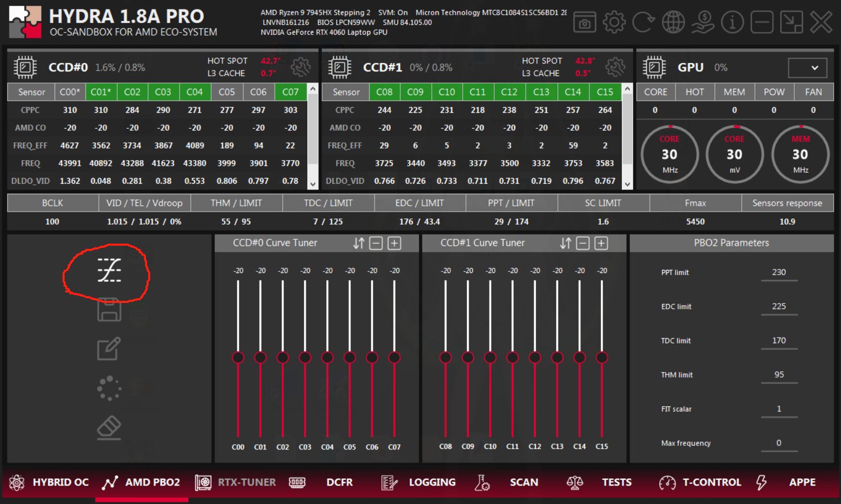Click the edit pencil icon
The height and width of the screenshot is (504, 841).
(109, 349)
